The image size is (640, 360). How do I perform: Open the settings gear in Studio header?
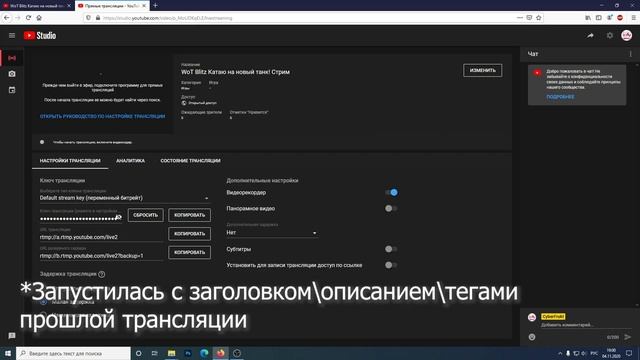coord(609,36)
